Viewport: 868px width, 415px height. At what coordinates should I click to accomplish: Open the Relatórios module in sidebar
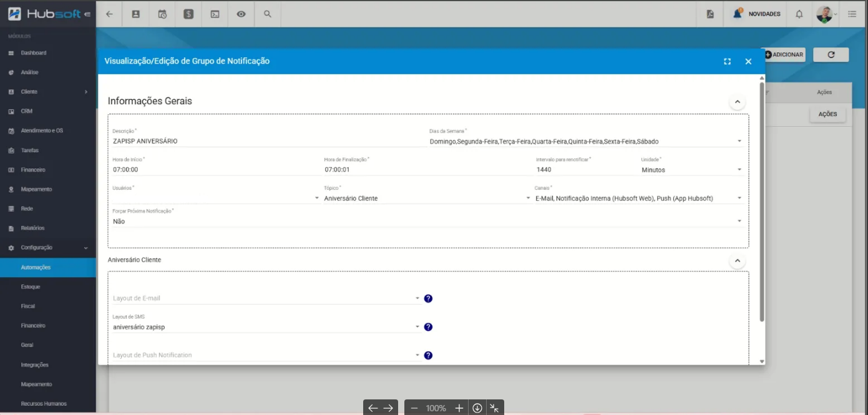point(32,228)
